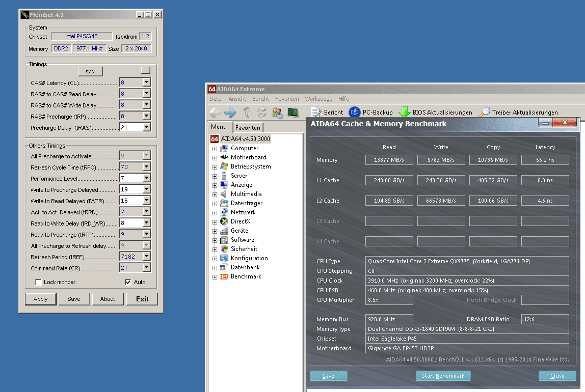Select the Geräte icon in the tree
This screenshot has height=392, width=585.
coord(224,231)
